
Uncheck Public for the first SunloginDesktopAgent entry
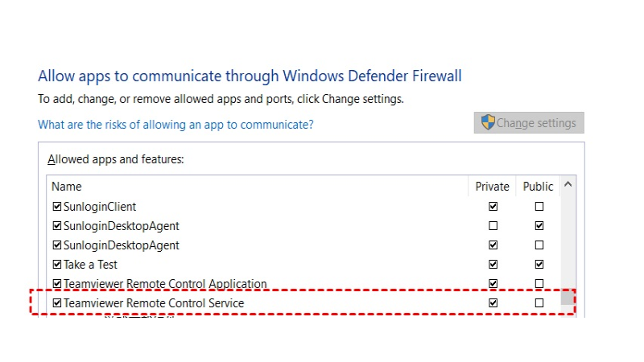539,225
